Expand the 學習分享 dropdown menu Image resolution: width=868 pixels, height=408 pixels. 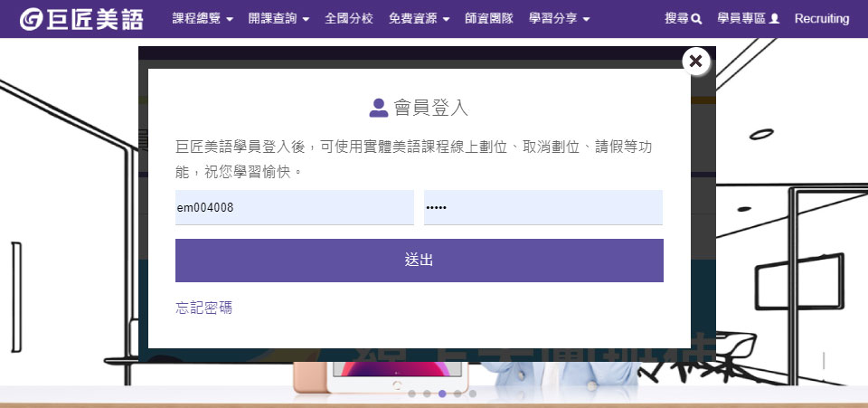tap(559, 19)
